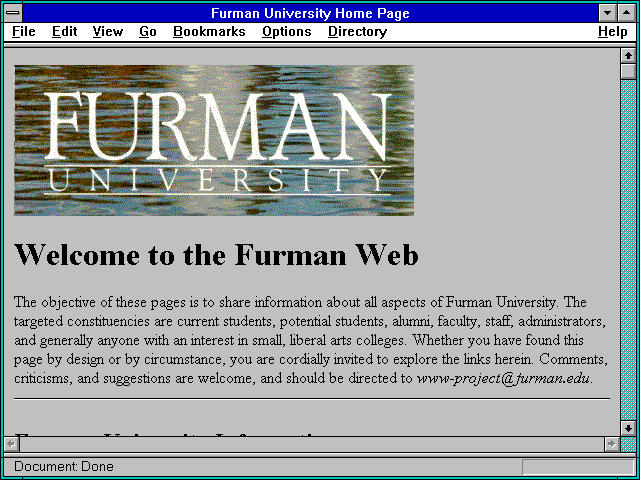
Task: Open the File menu
Action: 24,32
